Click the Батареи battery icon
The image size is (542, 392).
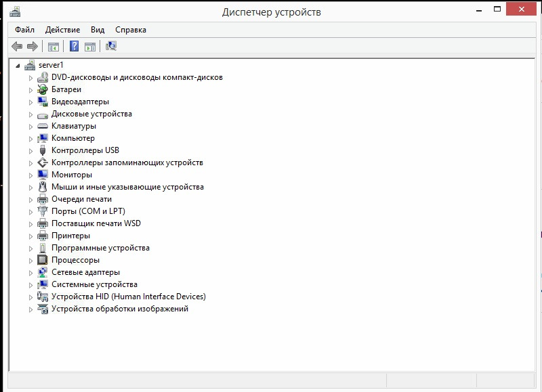[x=43, y=89]
